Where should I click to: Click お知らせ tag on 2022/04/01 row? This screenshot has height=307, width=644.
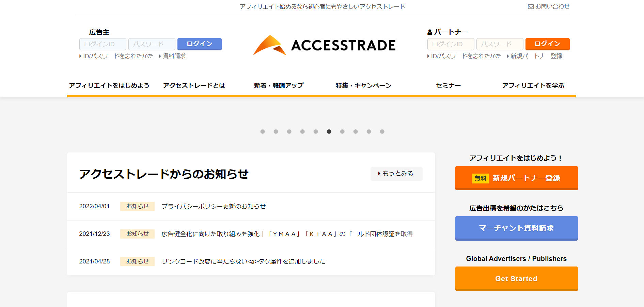(137, 206)
